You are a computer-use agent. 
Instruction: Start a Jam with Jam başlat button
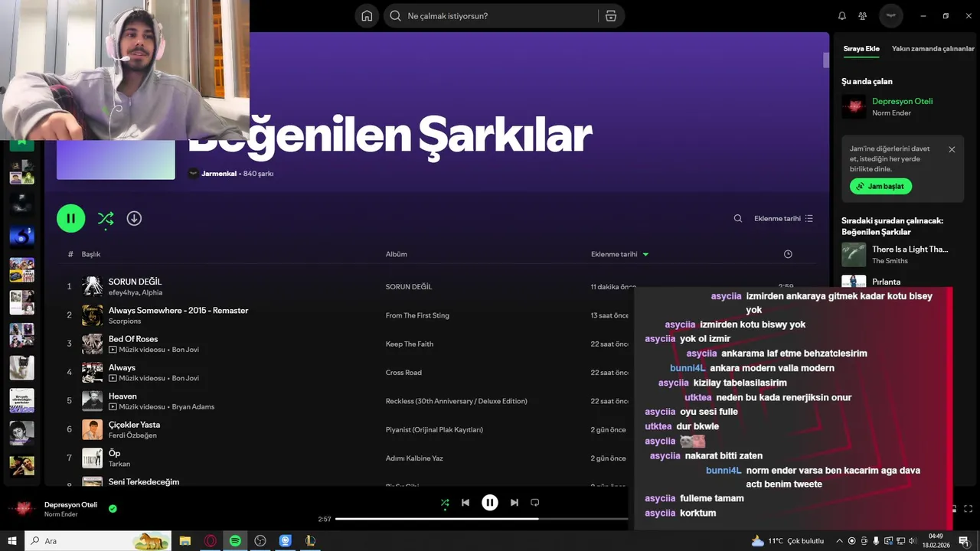[880, 186]
